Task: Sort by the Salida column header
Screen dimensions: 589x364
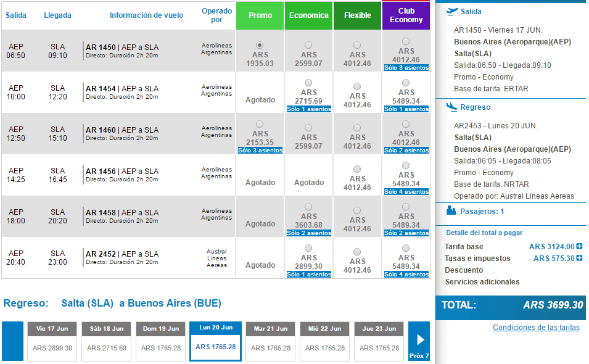Action: pos(16,15)
